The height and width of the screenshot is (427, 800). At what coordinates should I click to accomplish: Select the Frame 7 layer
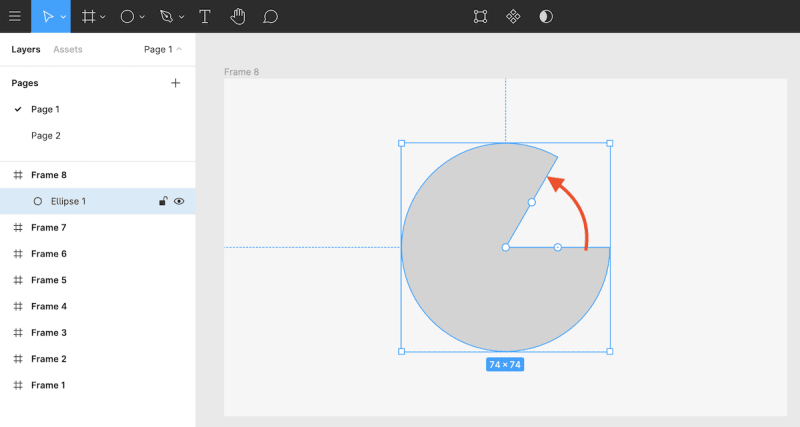97,228
